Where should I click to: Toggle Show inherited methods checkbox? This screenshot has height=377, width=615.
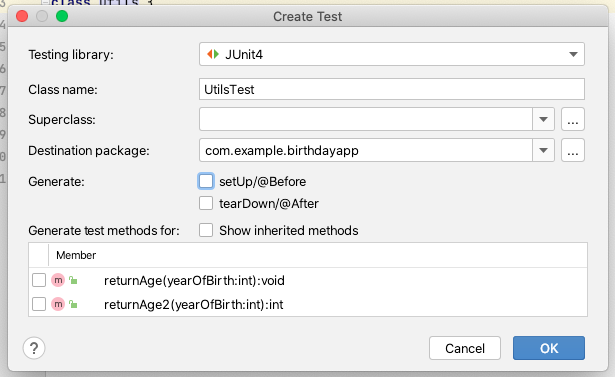pos(206,230)
